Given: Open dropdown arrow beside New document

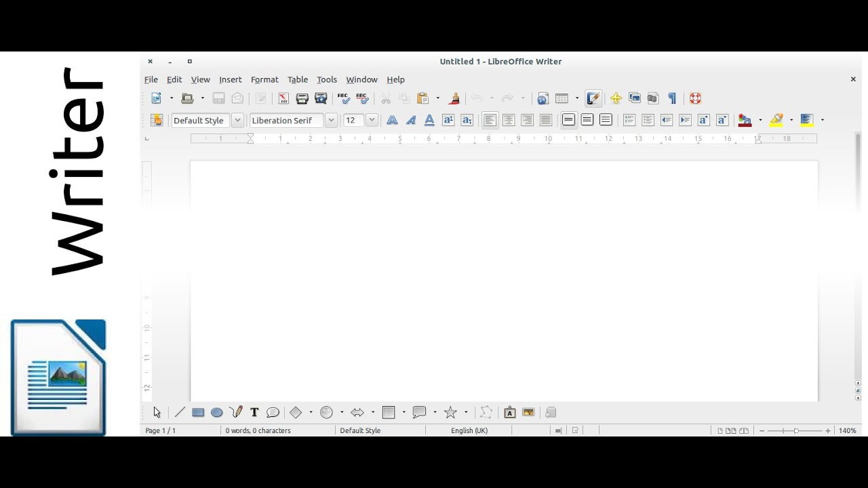Looking at the screenshot, I should pos(171,98).
